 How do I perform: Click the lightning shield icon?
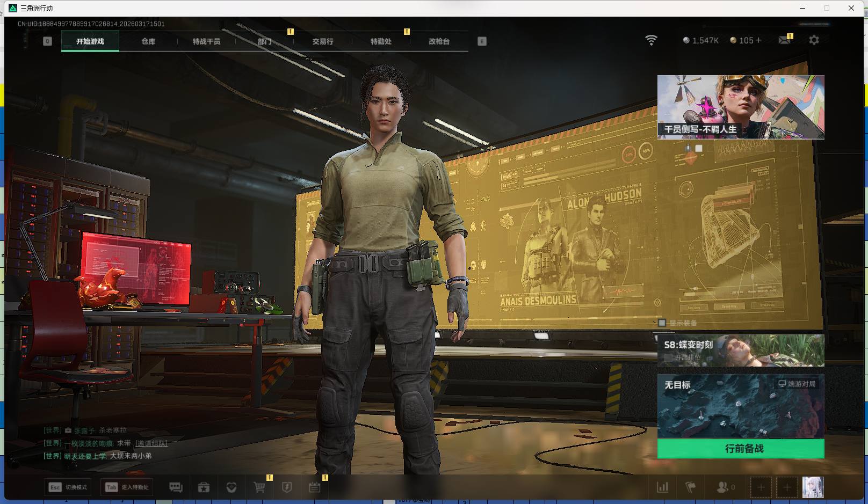click(287, 487)
